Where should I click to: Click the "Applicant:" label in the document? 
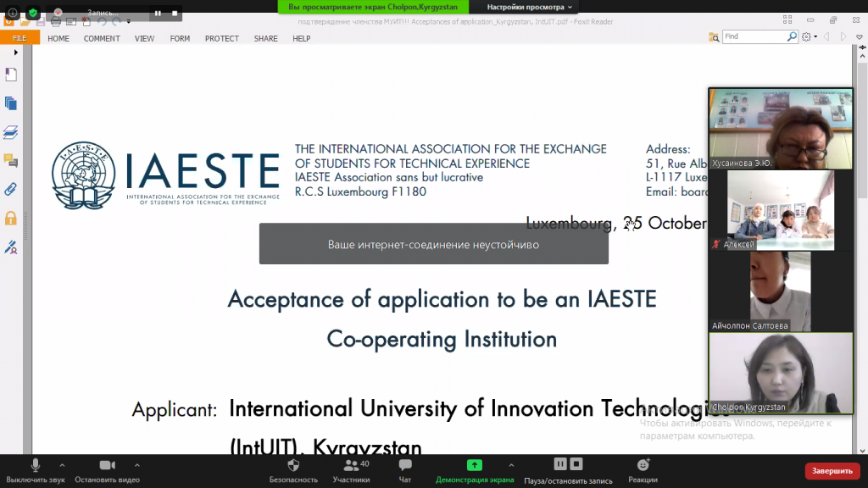pyautogui.click(x=175, y=410)
